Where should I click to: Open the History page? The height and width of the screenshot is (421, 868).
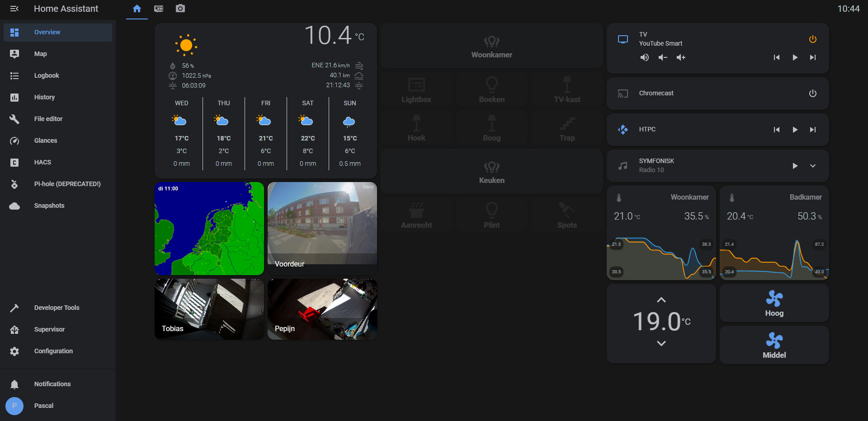point(58,98)
